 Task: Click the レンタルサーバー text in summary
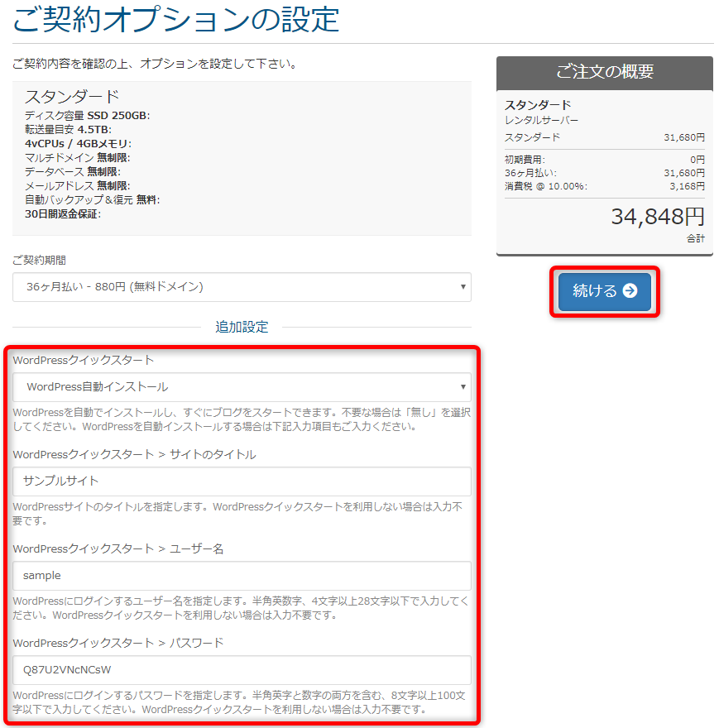(x=542, y=120)
